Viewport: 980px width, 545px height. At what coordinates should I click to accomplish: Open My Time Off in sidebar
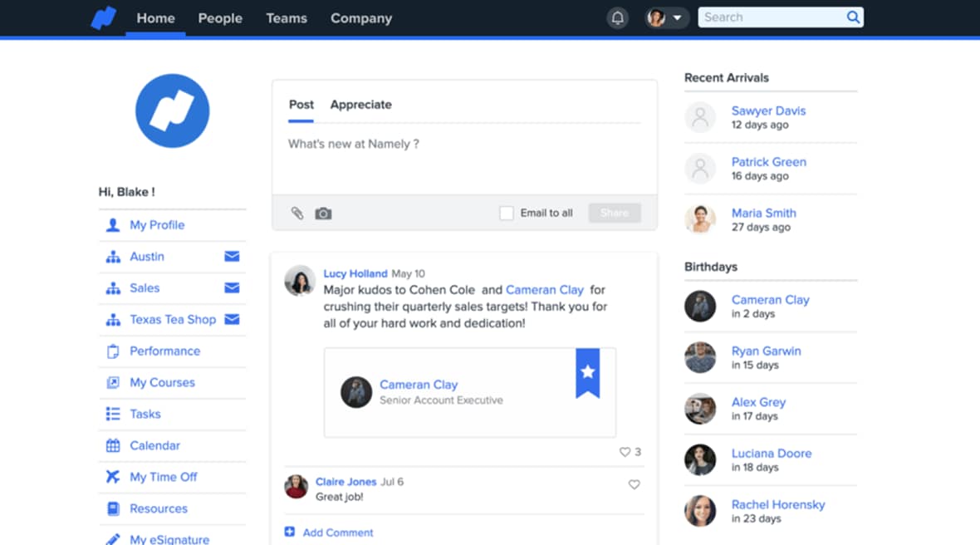click(x=163, y=477)
